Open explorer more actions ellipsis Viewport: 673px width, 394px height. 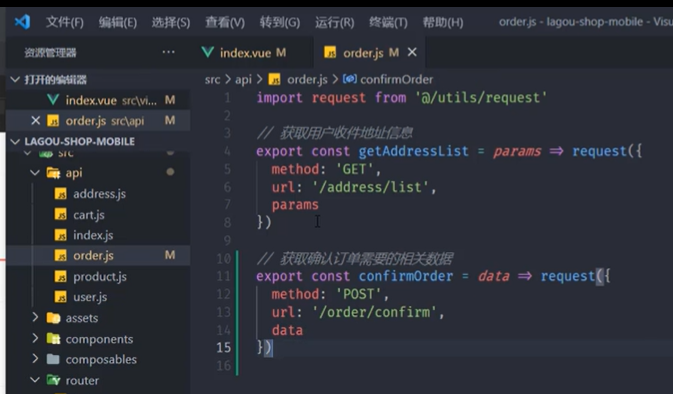[168, 52]
